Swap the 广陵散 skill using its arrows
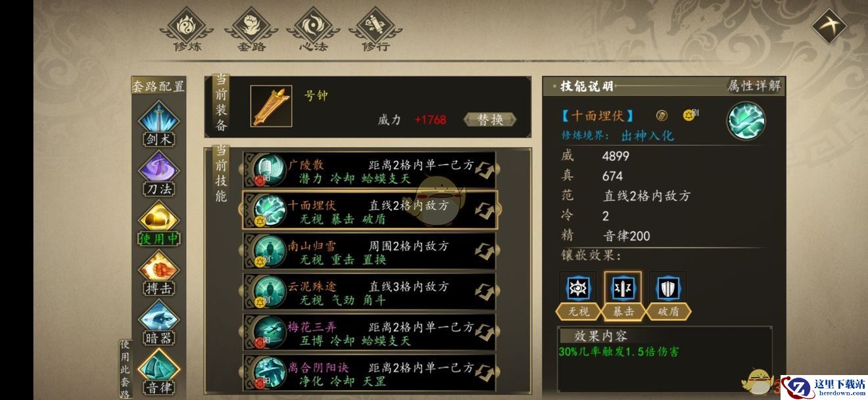 pos(485,170)
